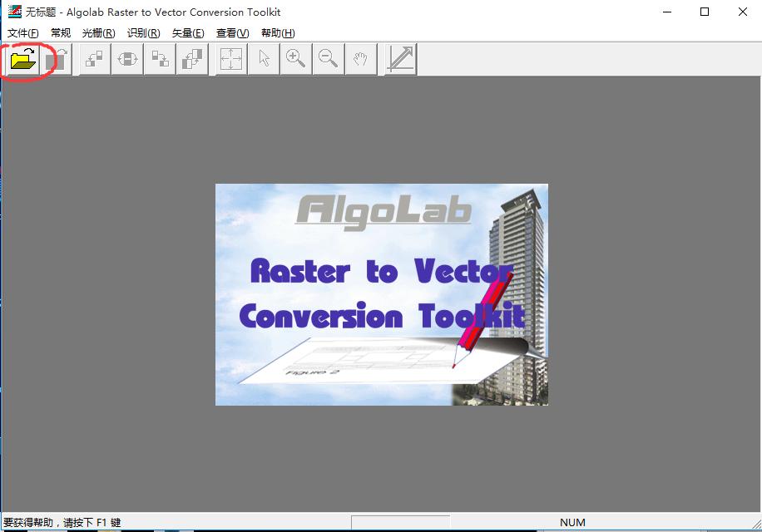Open the 查看(V) menu
The image size is (762, 532).
point(231,32)
